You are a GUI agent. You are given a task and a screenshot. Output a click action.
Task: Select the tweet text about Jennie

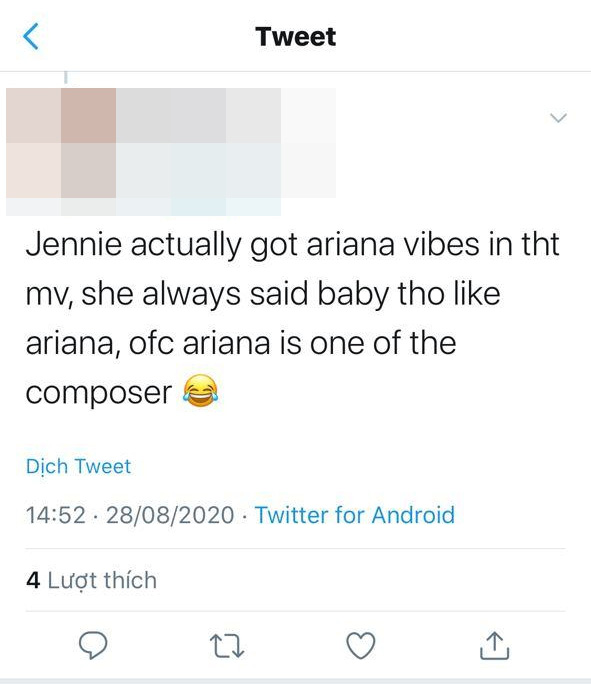pos(292,318)
